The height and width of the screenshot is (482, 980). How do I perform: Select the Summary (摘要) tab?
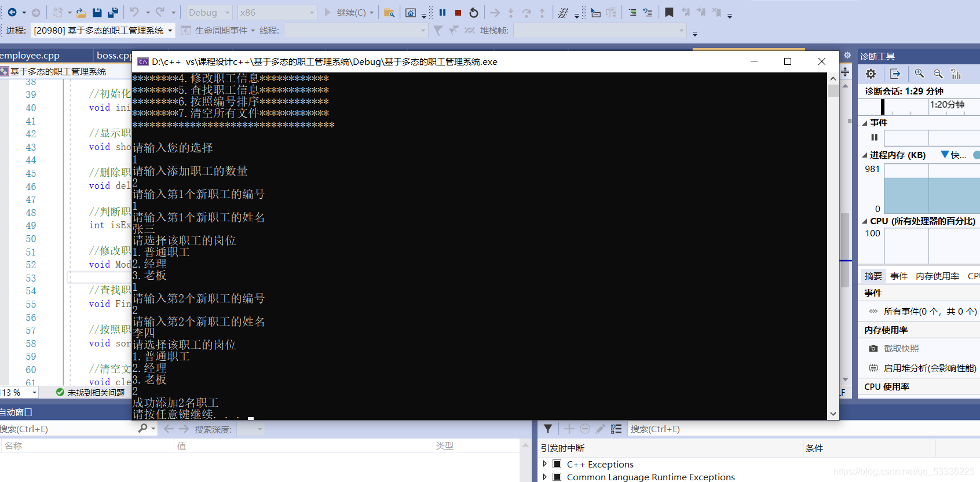click(873, 276)
